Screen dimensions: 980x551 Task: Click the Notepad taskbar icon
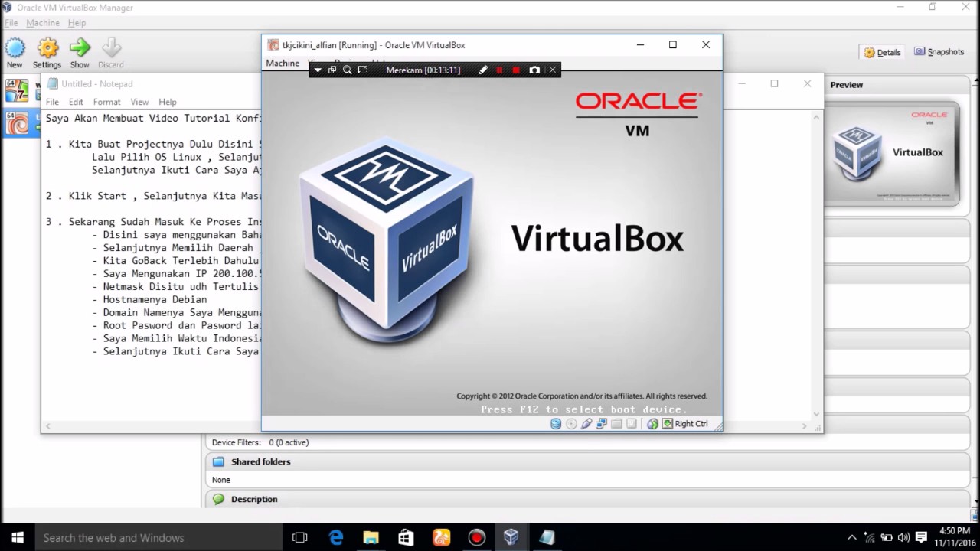click(x=547, y=537)
